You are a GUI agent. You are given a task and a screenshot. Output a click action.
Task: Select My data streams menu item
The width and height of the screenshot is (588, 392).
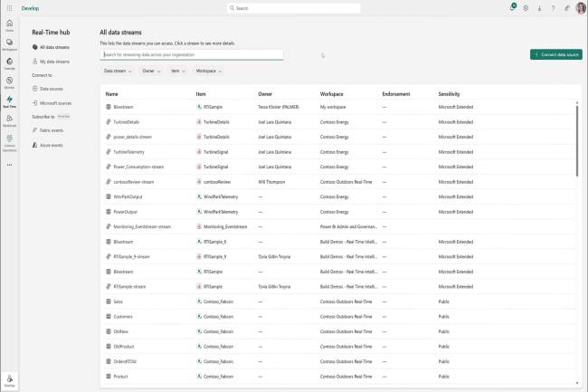[51, 62]
